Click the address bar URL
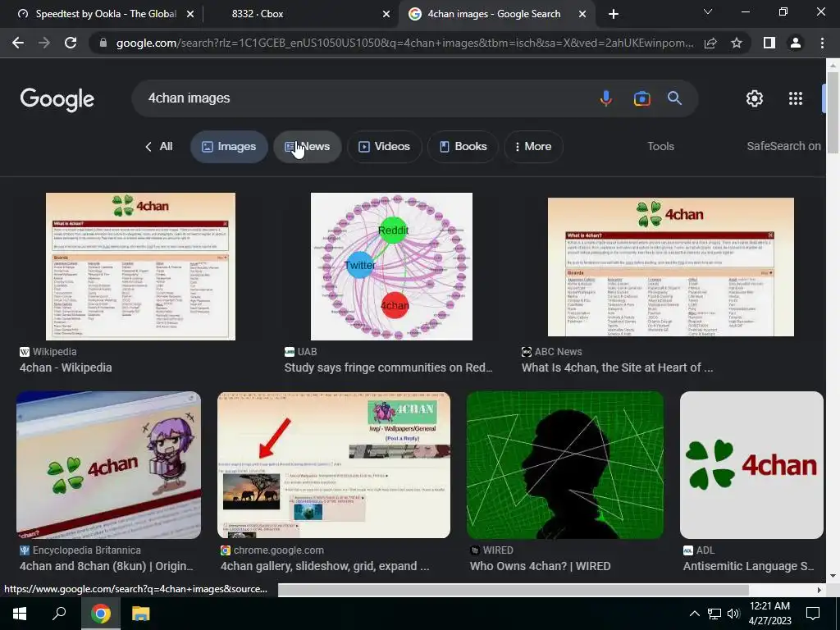This screenshot has width=840, height=630. (x=404, y=43)
